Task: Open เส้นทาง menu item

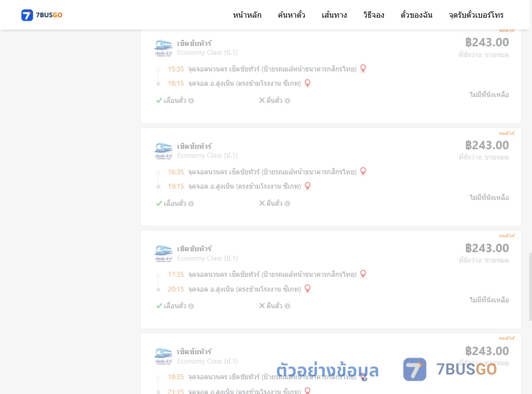Action: tap(334, 15)
